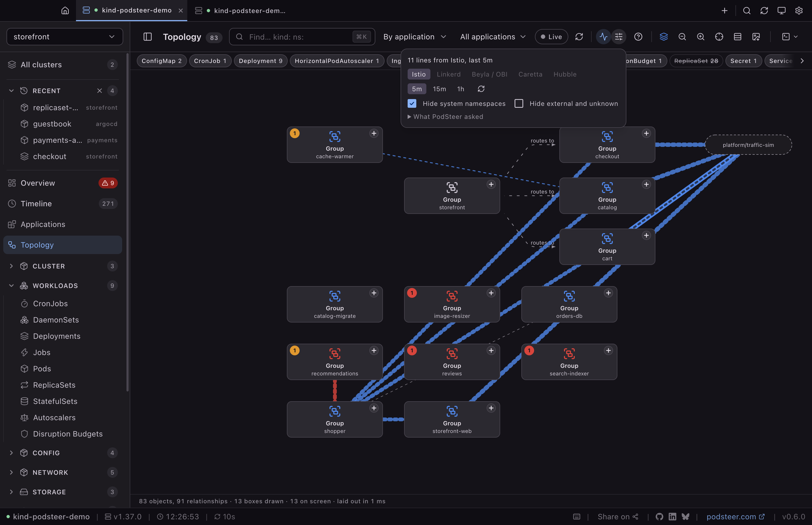Refresh the topology with the reload icon
This screenshot has width=812, height=525.
[x=579, y=37]
